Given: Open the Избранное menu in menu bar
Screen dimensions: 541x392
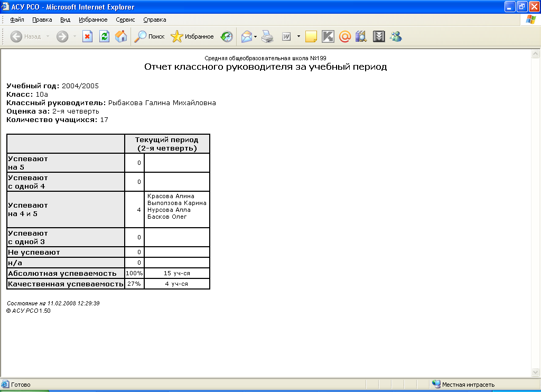Looking at the screenshot, I should point(93,20).
